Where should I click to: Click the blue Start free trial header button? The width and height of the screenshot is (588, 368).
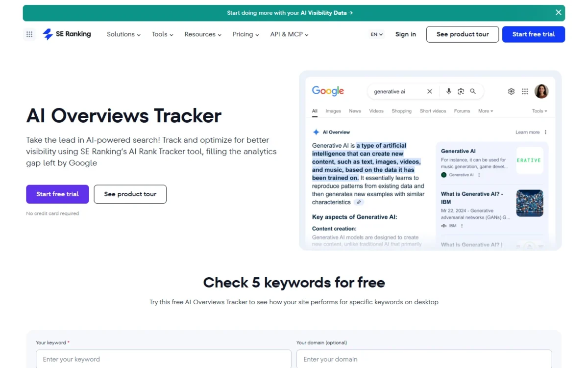click(534, 34)
